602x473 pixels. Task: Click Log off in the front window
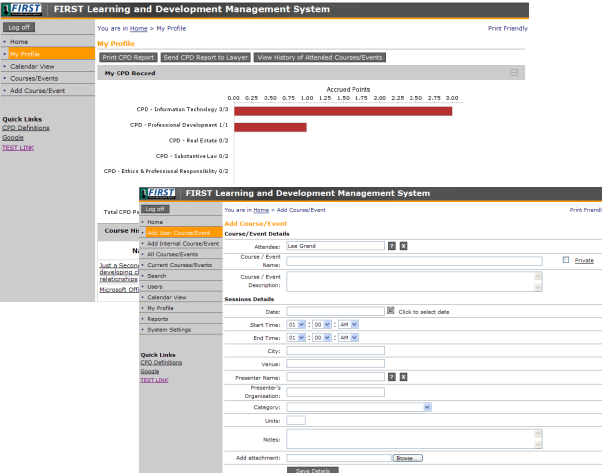155,209
